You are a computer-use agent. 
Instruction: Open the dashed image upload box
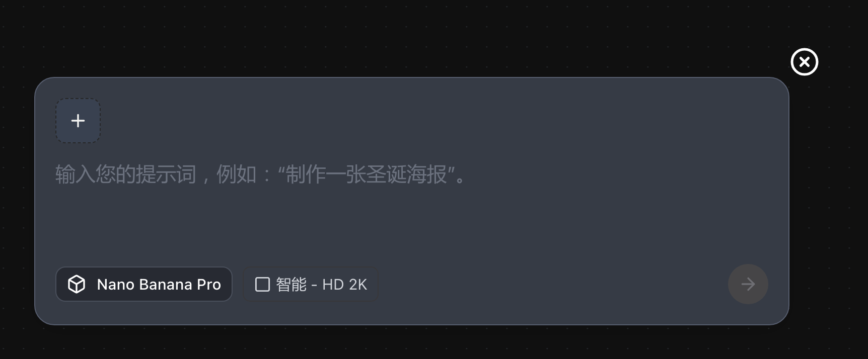(x=78, y=121)
